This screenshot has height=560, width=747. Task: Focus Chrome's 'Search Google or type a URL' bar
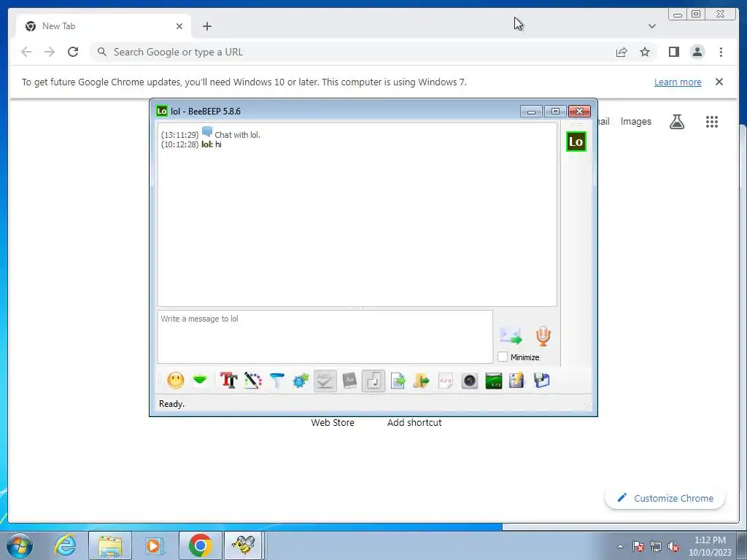(352, 52)
